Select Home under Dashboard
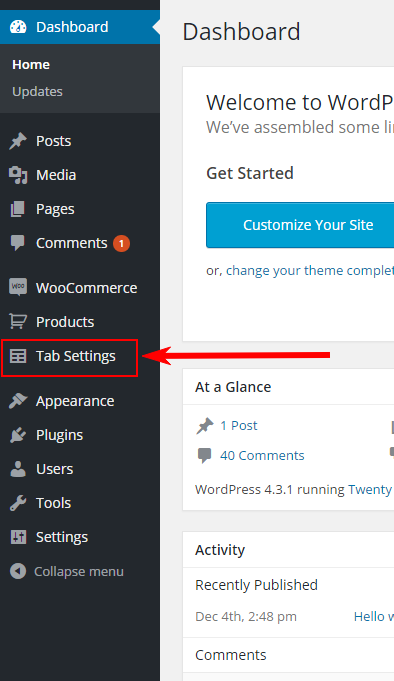Viewport: 394px width, 681px height. pyautogui.click(x=31, y=65)
